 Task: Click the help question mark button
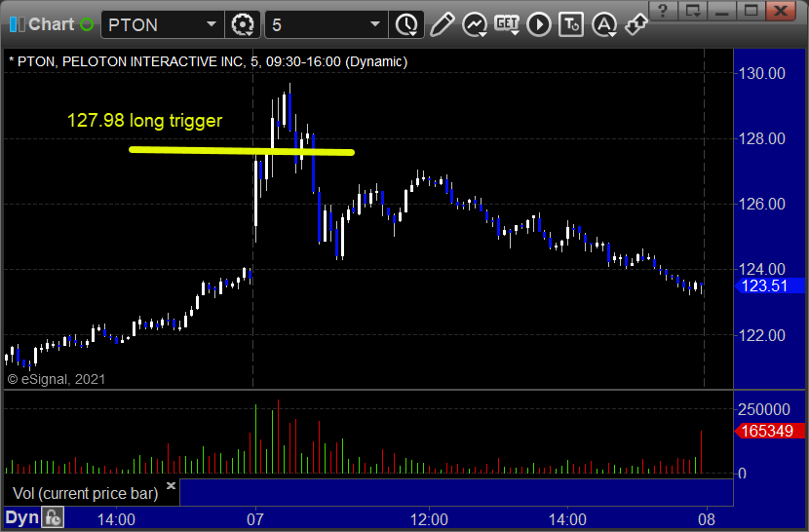pyautogui.click(x=664, y=11)
